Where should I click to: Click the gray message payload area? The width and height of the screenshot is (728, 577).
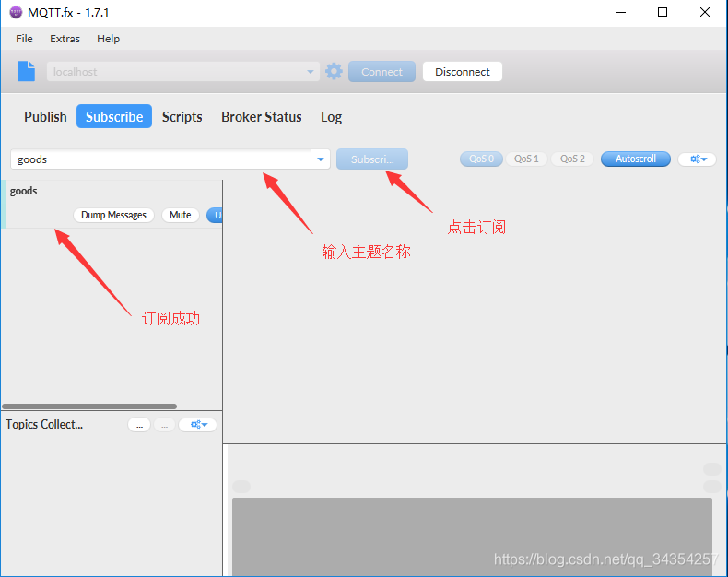(x=472, y=536)
